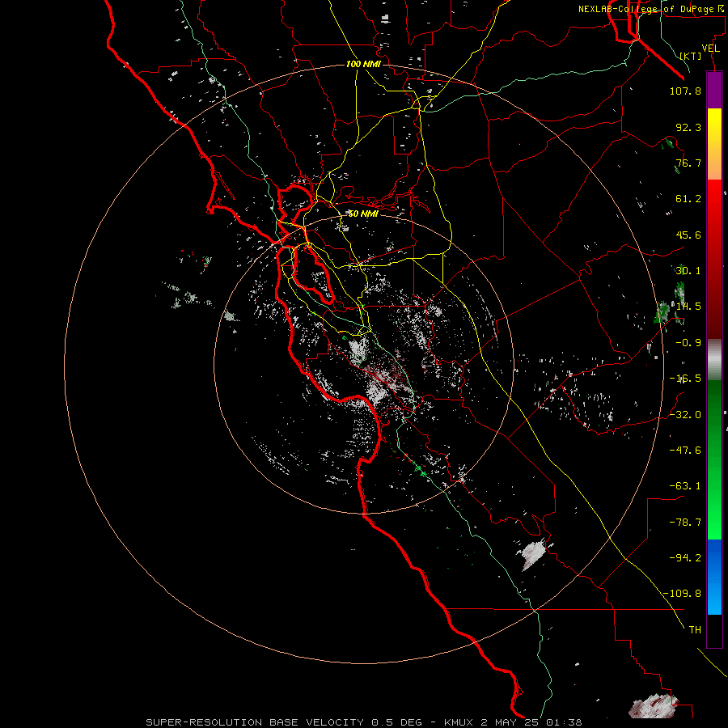Pick the purple segment of the velocity color bar
This screenshot has height=728, width=728.
pyautogui.click(x=714, y=90)
